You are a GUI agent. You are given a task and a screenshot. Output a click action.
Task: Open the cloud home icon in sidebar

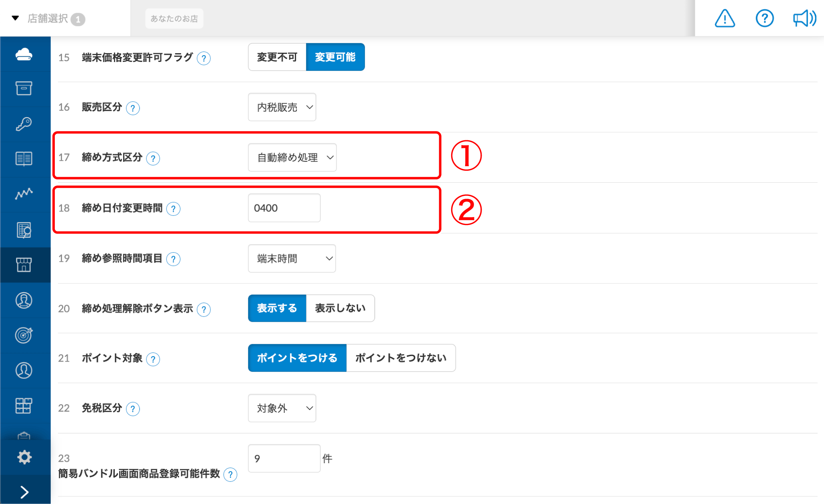pos(25,54)
